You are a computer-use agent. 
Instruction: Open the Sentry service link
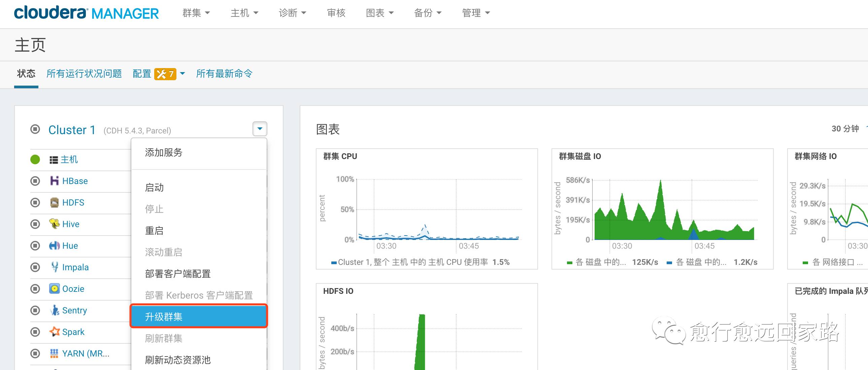75,311
